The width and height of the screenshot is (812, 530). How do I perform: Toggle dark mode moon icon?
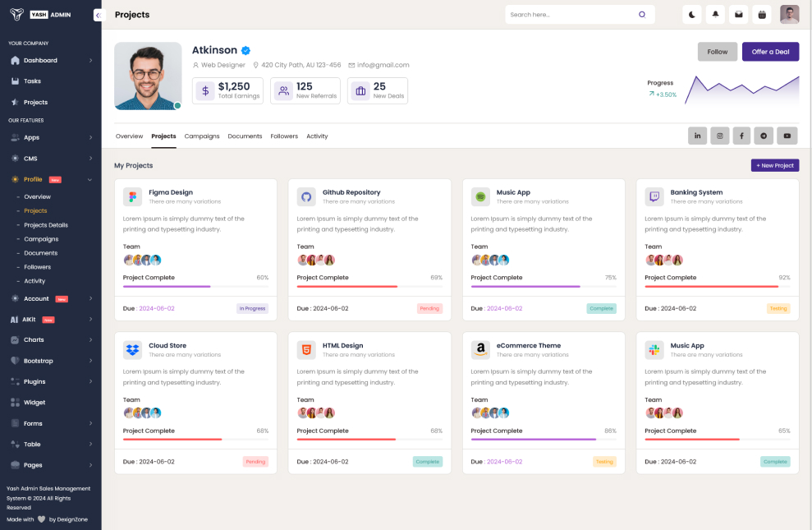coord(692,15)
